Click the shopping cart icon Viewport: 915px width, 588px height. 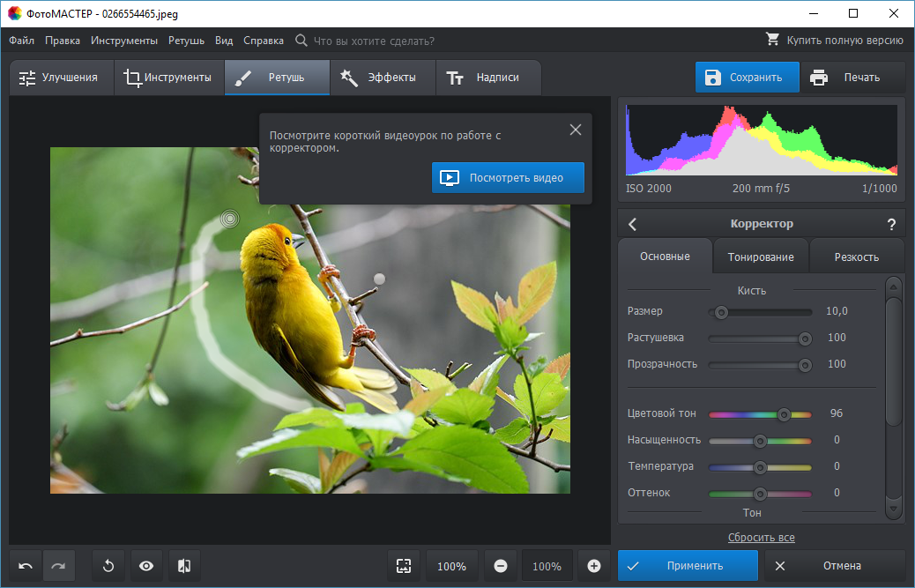(x=772, y=40)
